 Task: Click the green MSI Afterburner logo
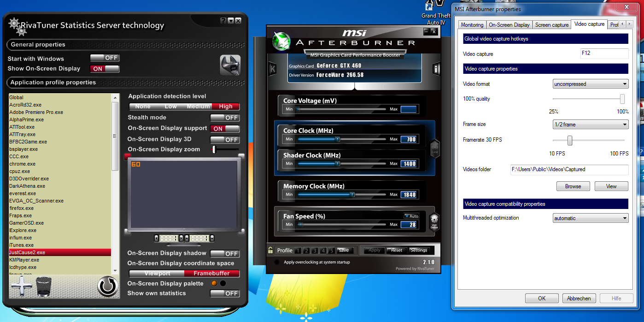[281, 41]
